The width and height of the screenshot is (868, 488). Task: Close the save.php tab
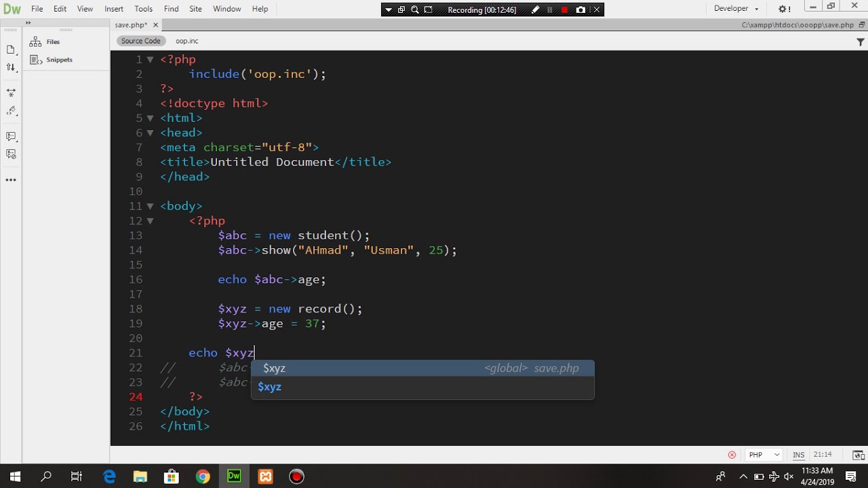coord(155,25)
